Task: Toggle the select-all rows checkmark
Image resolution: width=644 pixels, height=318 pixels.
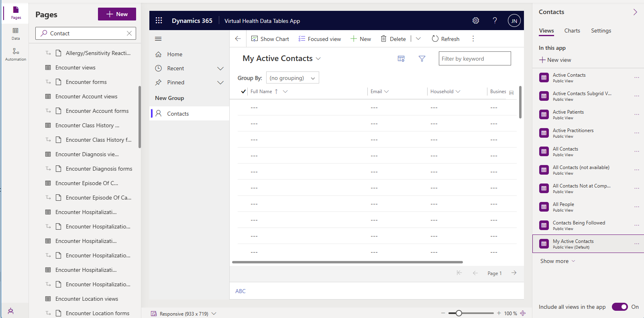Action: [x=243, y=92]
